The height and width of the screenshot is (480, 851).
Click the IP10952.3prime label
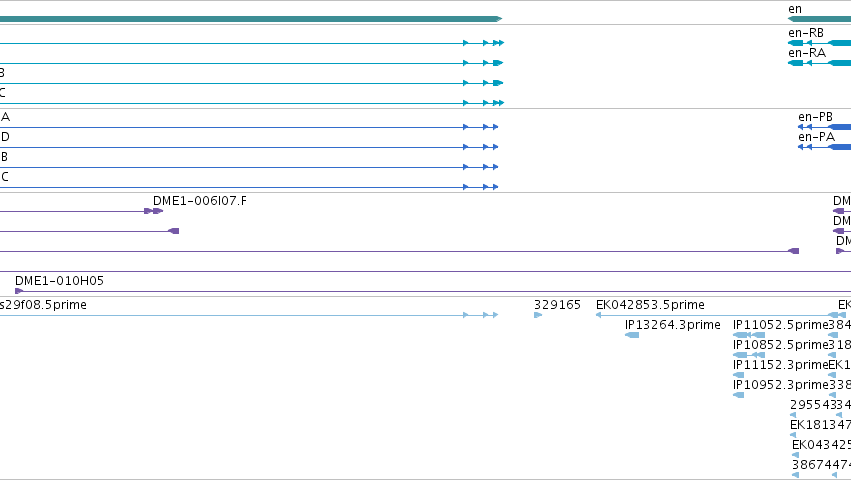780,385
